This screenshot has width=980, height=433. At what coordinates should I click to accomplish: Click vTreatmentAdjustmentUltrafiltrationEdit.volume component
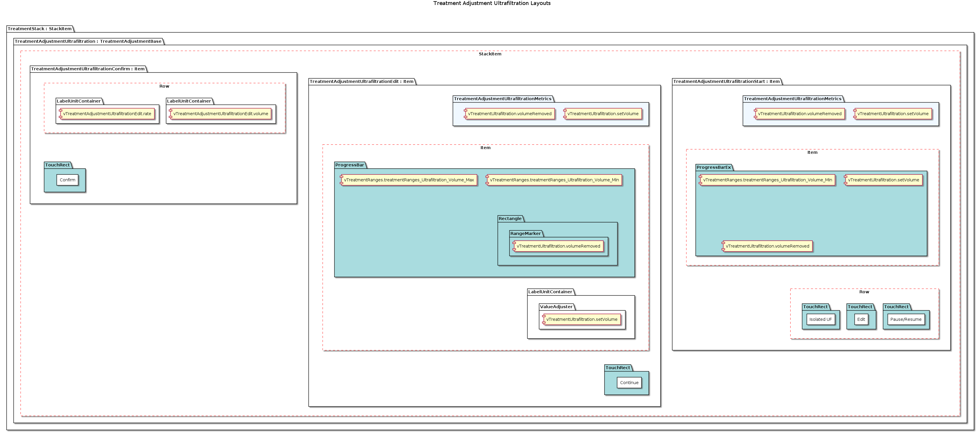tap(220, 114)
